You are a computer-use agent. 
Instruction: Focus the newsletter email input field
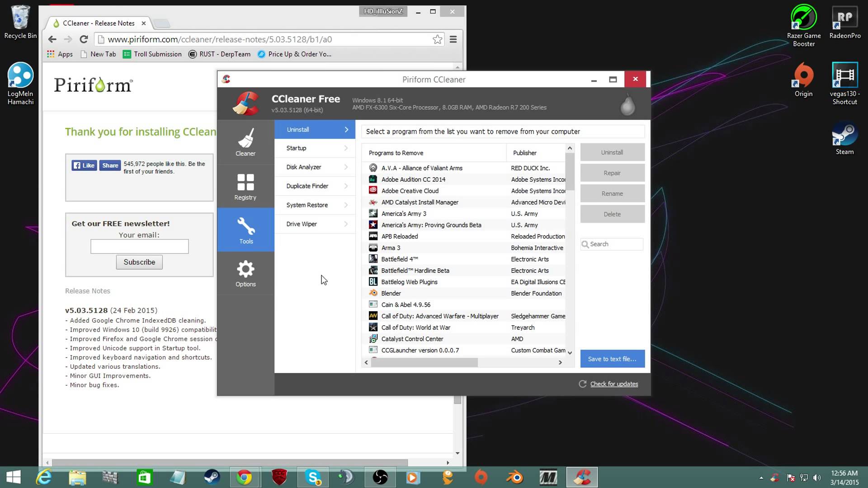point(139,246)
